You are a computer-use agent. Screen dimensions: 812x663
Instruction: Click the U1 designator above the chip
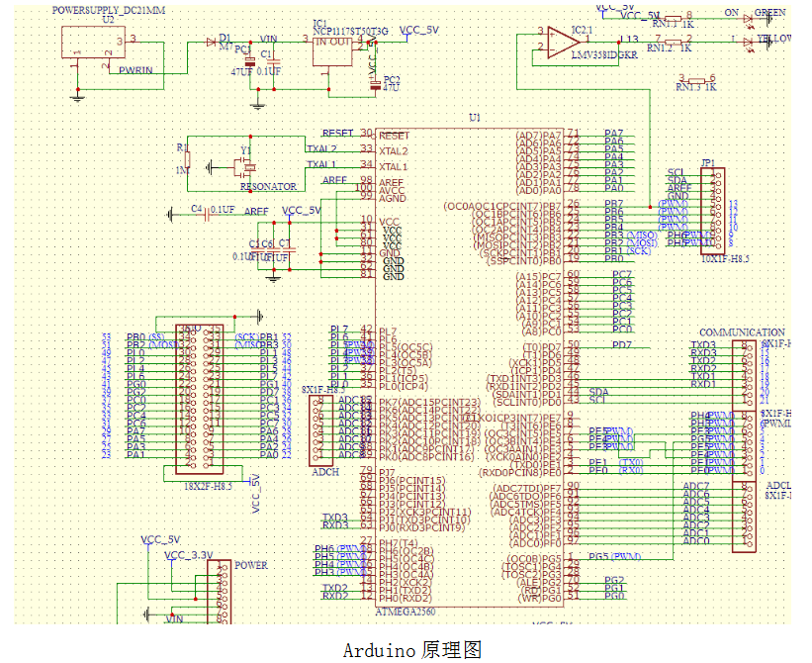point(475,118)
